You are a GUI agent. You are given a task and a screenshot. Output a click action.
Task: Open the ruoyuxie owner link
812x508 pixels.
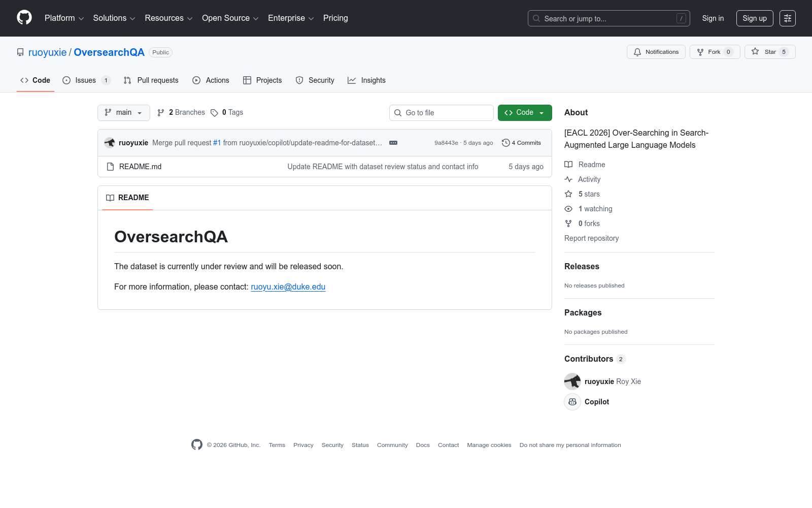[48, 52]
